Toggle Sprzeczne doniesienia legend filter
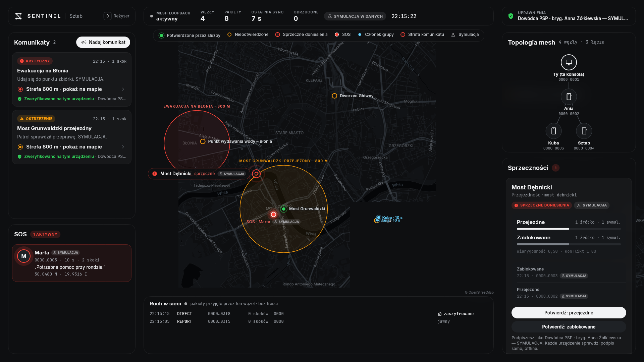Image resolution: width=644 pixels, height=362 pixels. (x=301, y=35)
